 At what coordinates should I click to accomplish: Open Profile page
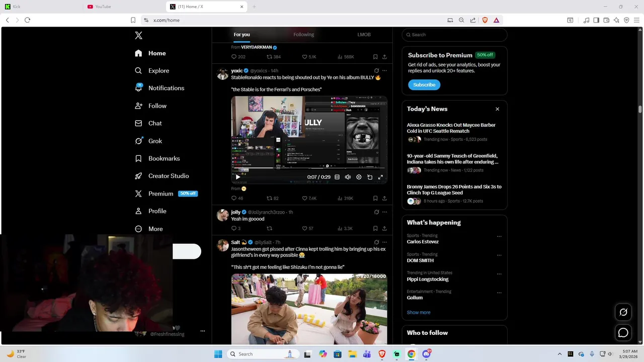[x=150, y=211]
